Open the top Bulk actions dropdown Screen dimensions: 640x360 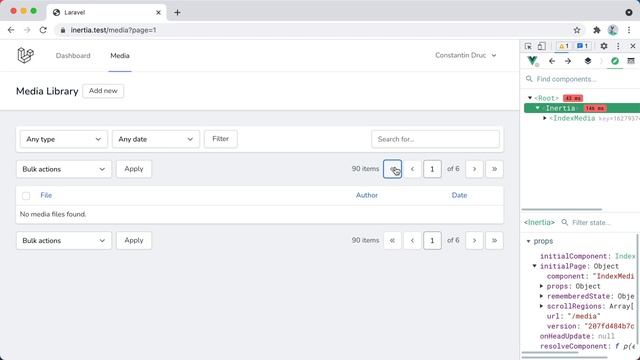tap(64, 169)
